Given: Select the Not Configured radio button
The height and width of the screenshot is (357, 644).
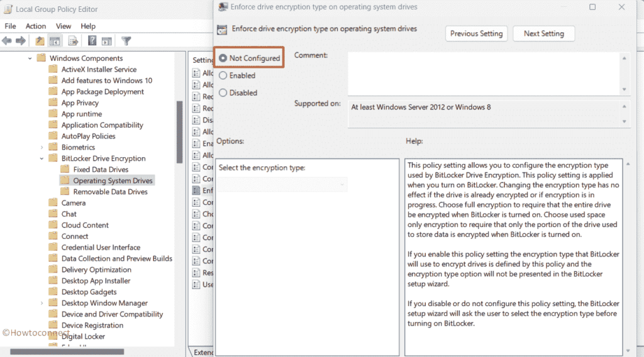Looking at the screenshot, I should [223, 58].
